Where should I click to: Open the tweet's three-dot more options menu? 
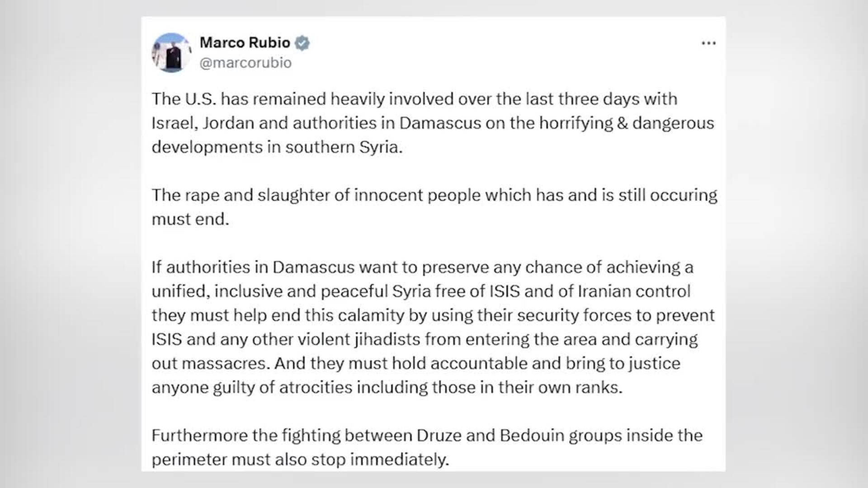point(708,43)
